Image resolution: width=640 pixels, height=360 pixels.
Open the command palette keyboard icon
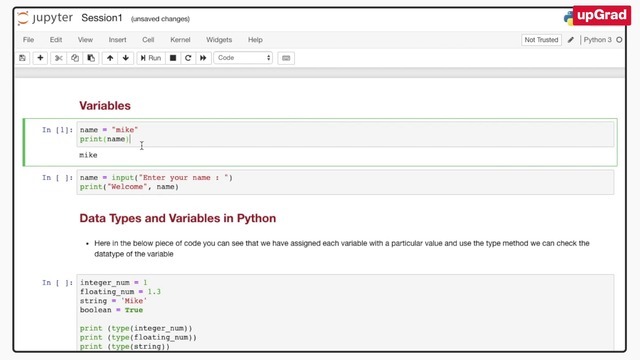pyautogui.click(x=286, y=58)
